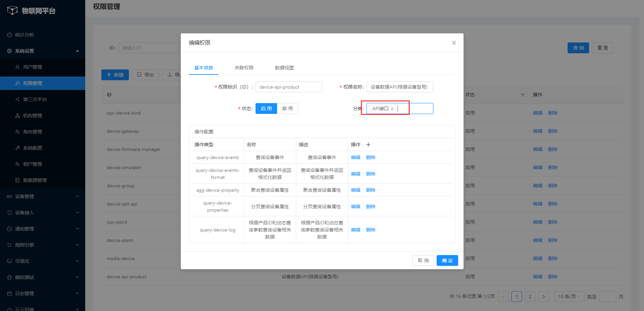The width and height of the screenshot is (644, 311).
Task: Add an operation with the plus icon
Action: click(368, 145)
